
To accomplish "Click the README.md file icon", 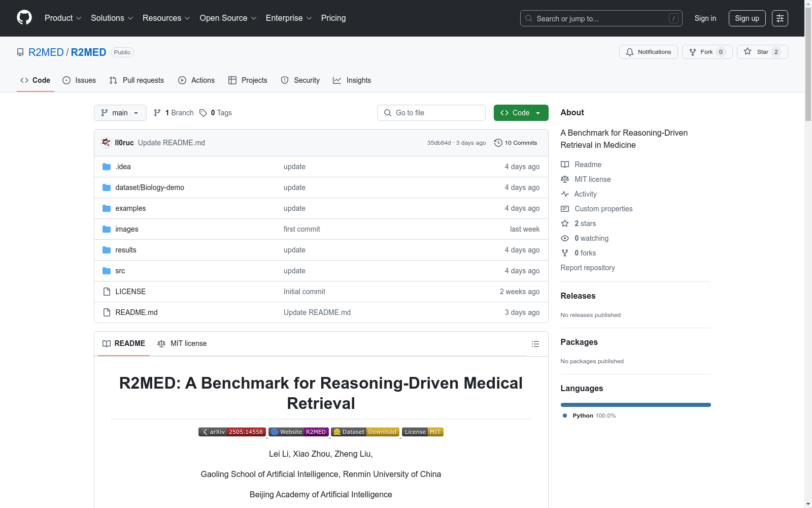I will pos(107,312).
